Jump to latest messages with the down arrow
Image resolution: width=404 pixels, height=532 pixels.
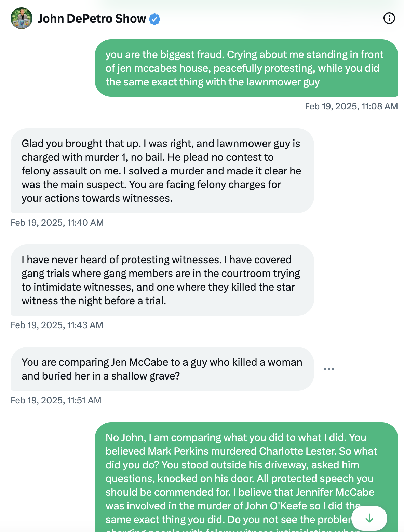tap(369, 518)
